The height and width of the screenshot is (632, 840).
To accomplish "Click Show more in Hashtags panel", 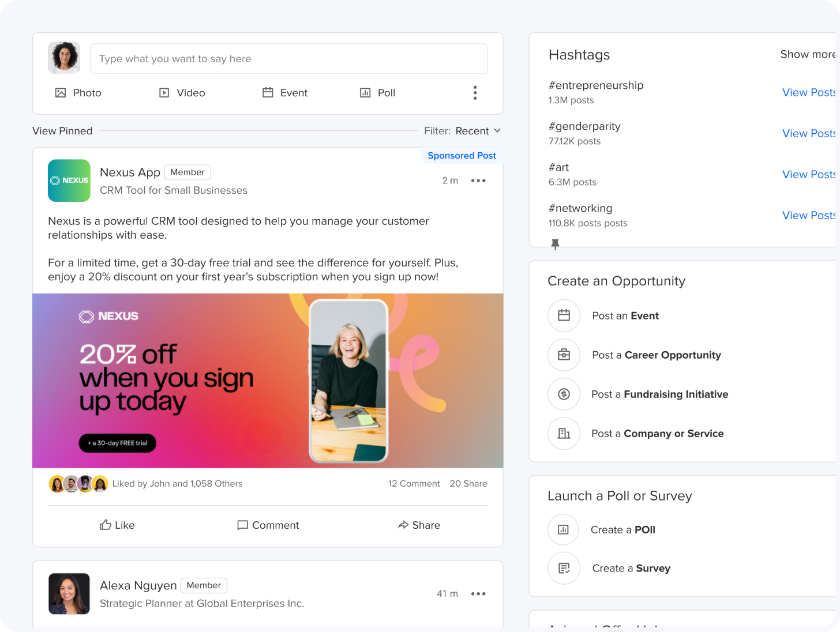I will (x=808, y=54).
